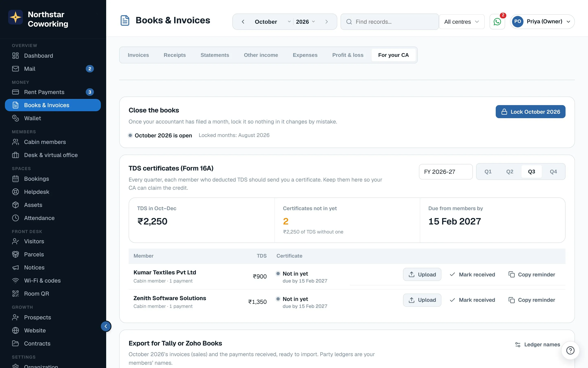588x368 pixels.
Task: Open Cabin members in the sidebar
Action: (x=53, y=142)
